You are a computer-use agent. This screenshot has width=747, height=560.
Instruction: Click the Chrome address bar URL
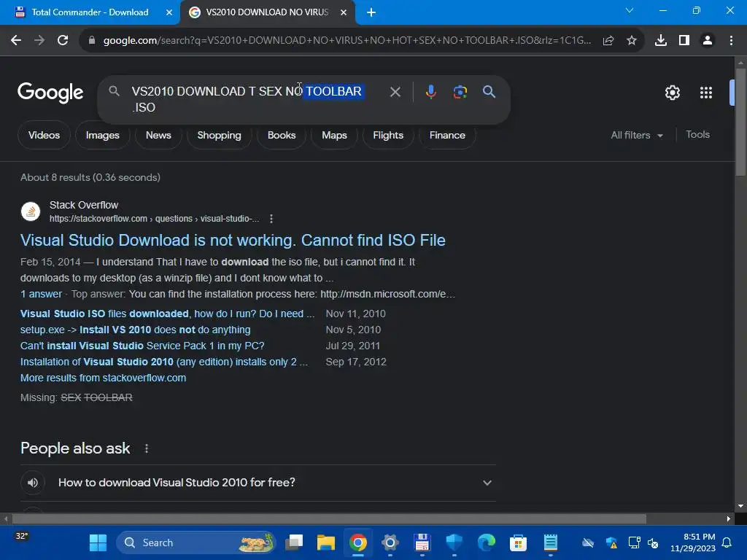347,41
